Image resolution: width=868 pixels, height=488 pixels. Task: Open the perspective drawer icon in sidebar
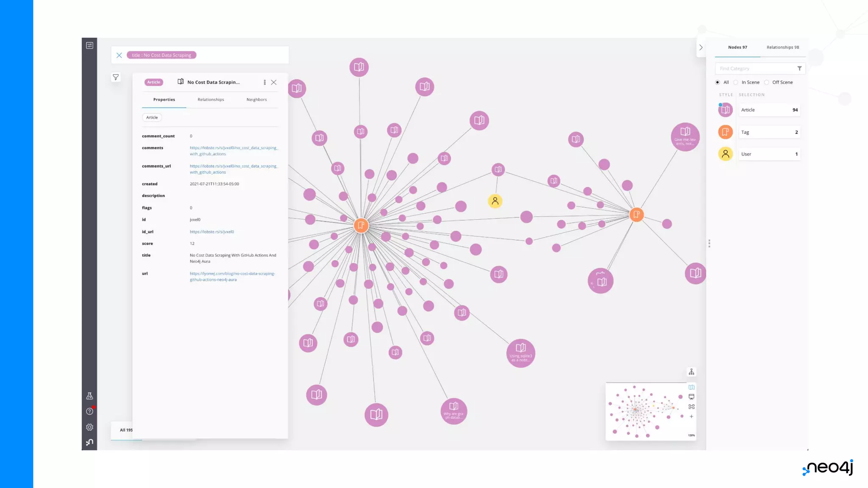[x=89, y=45]
